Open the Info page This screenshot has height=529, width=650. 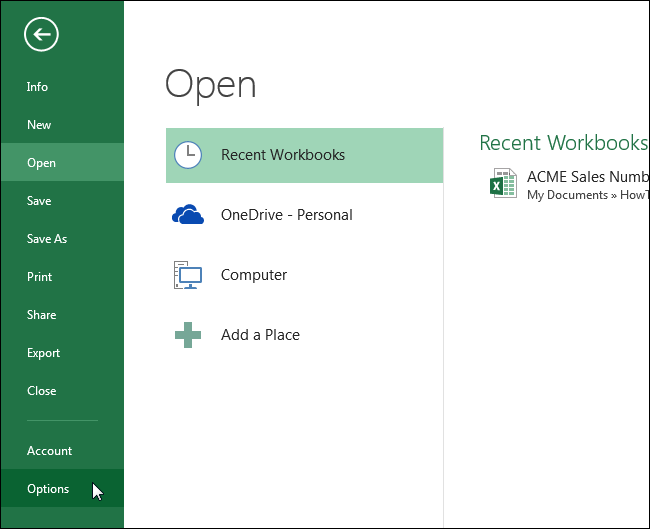pyautogui.click(x=37, y=87)
